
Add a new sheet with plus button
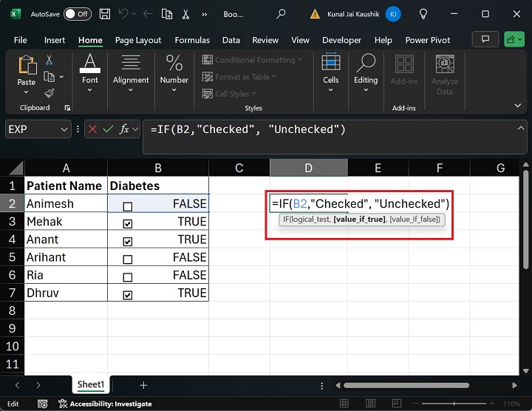pos(143,385)
